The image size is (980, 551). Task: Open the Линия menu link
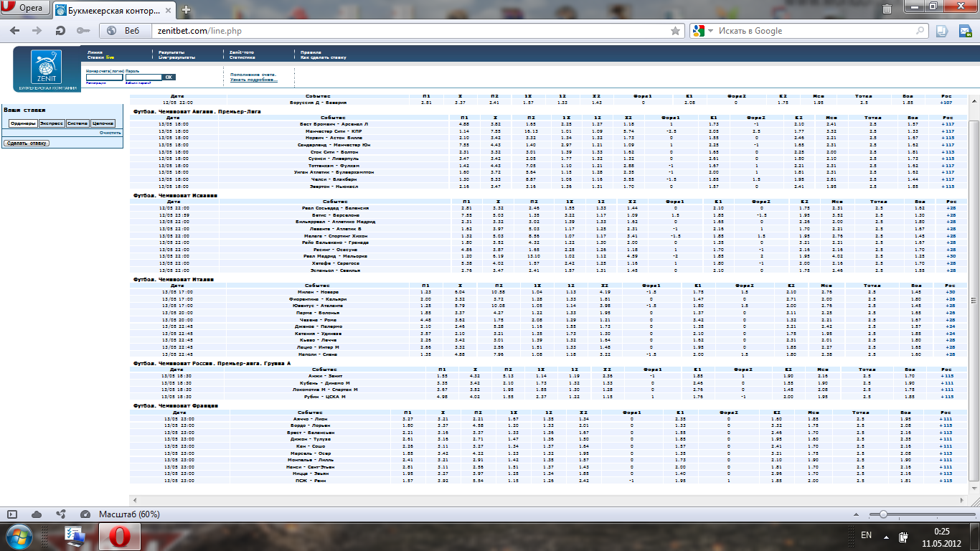click(95, 52)
